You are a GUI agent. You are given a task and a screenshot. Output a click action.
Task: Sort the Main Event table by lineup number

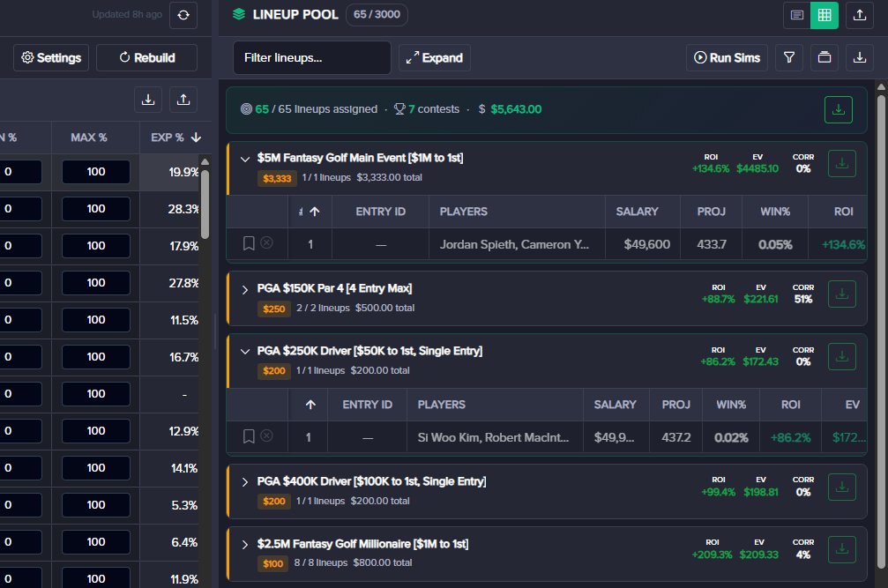[x=310, y=212]
